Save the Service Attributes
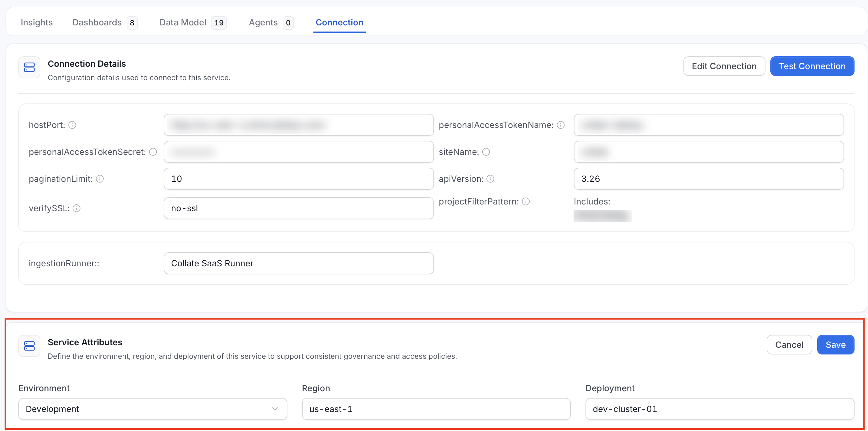 pos(836,345)
